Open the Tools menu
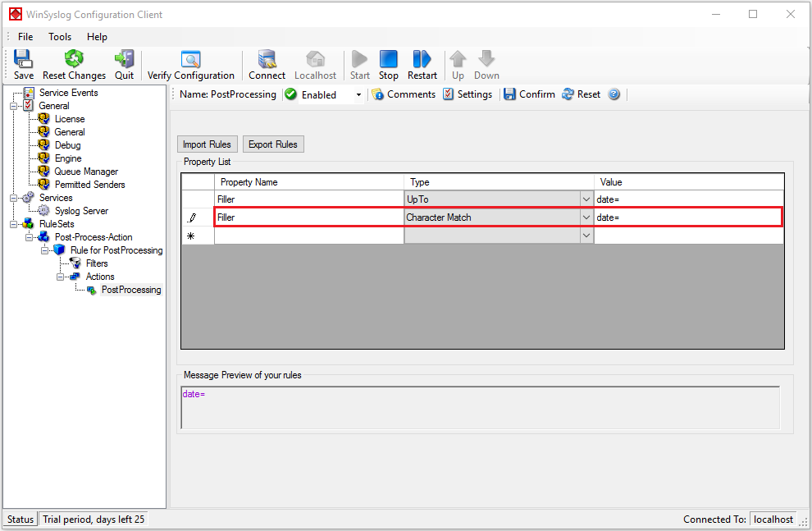812x531 pixels. pos(60,37)
